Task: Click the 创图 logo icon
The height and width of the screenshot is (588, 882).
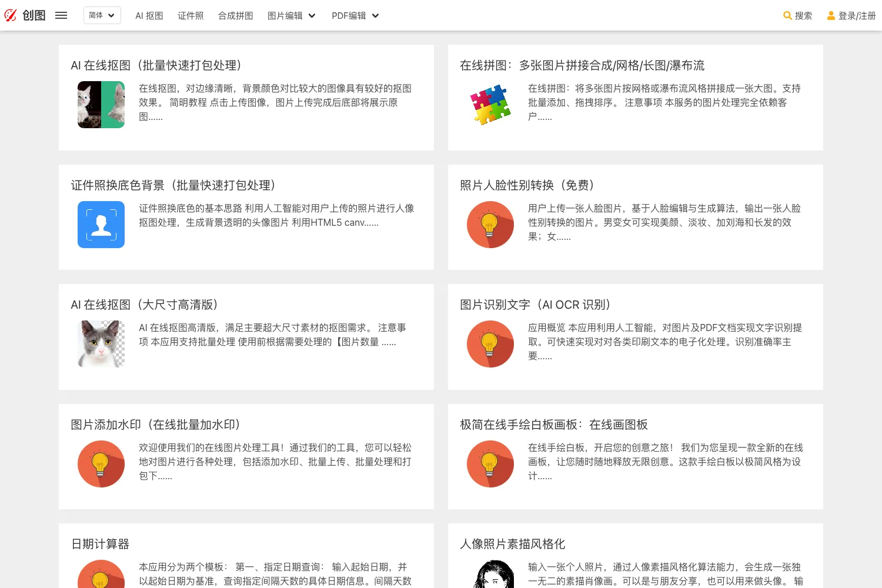Action: click(x=11, y=15)
